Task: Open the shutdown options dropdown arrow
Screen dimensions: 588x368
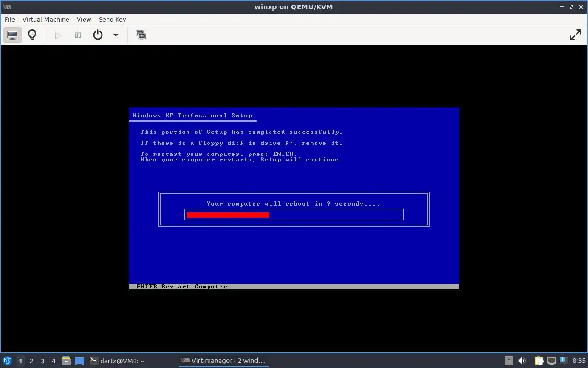Action: click(116, 35)
